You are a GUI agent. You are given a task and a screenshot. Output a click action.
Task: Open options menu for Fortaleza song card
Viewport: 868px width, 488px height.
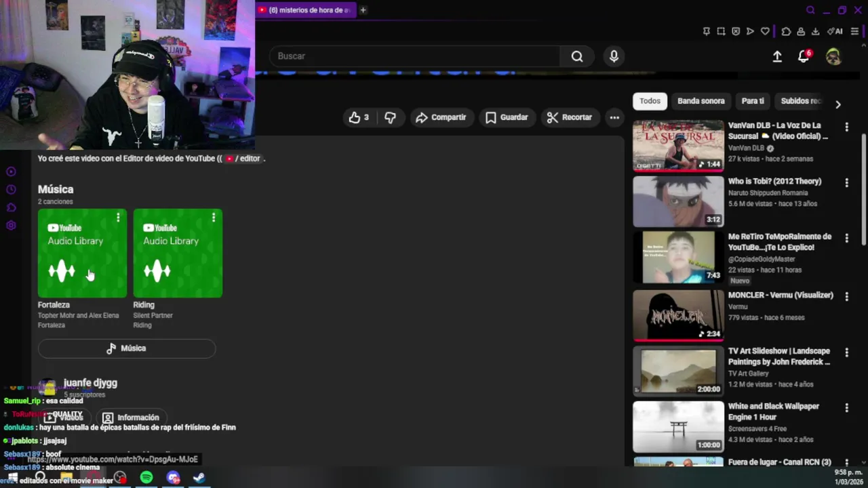[118, 218]
